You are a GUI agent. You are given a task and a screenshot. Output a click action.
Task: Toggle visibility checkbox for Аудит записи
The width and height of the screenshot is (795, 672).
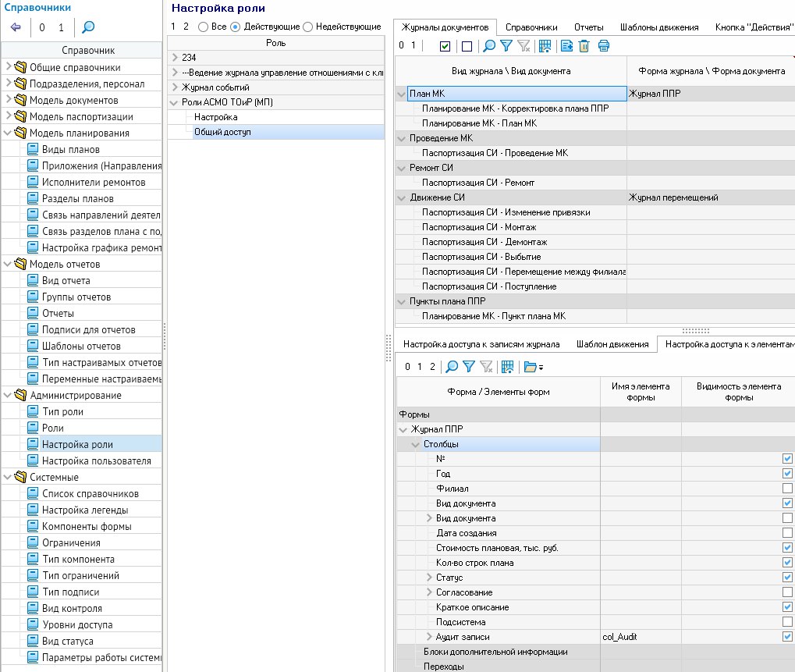click(787, 636)
